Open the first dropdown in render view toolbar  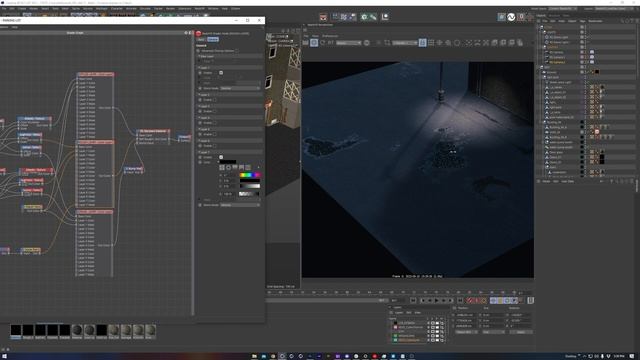click(349, 42)
